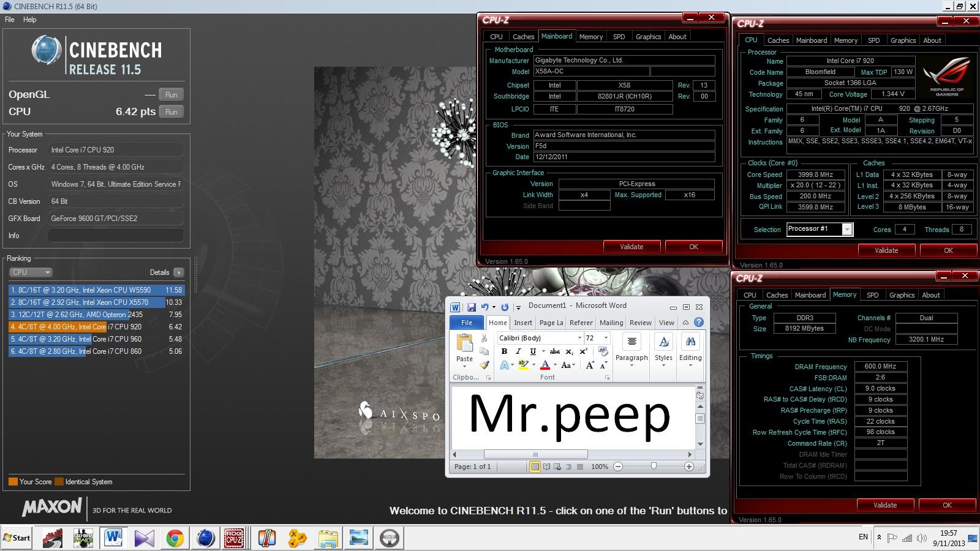Open Call of Duty MW3 taskbar icon
Viewport: 980px width, 551px height.
pyautogui.click(x=83, y=538)
